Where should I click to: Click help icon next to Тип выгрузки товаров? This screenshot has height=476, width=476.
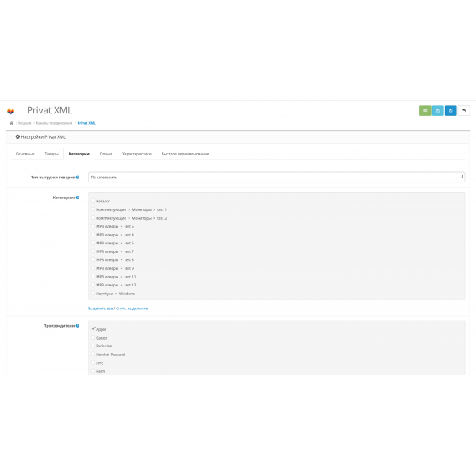tap(78, 177)
